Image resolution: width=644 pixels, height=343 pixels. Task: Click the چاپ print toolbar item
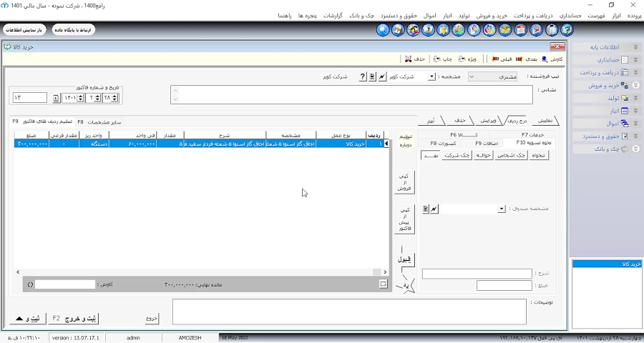click(x=443, y=59)
